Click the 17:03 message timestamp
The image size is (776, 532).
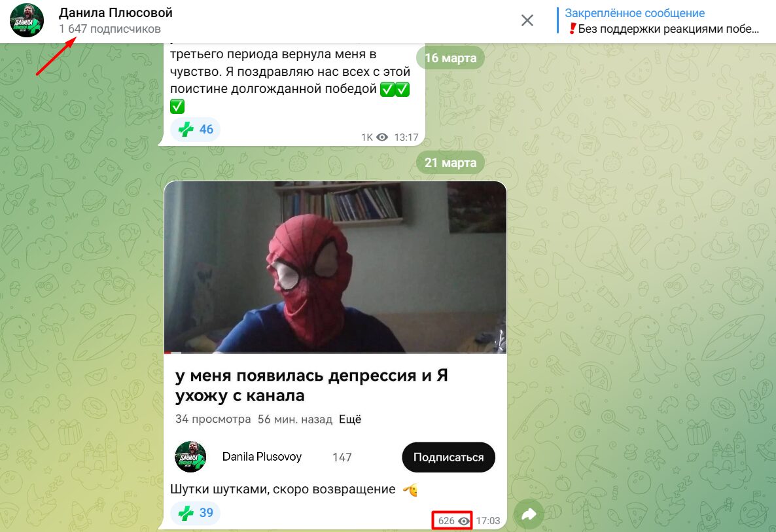[x=488, y=521]
